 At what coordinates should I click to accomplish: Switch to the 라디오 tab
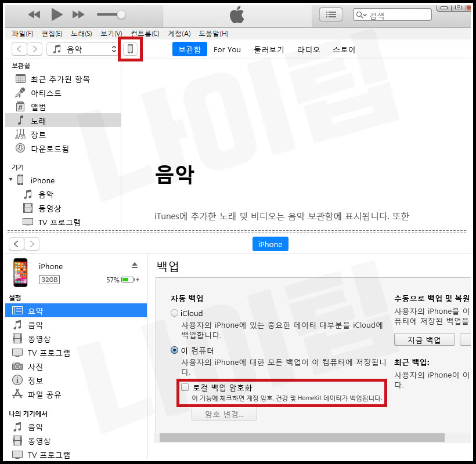point(308,50)
